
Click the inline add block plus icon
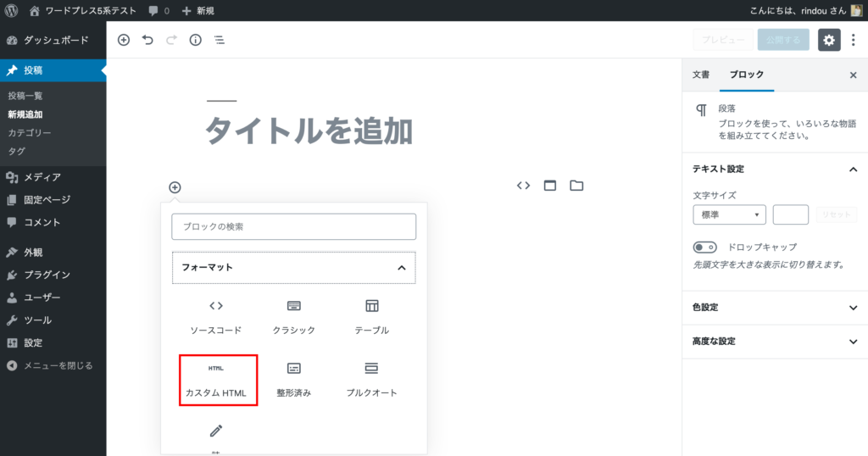175,187
